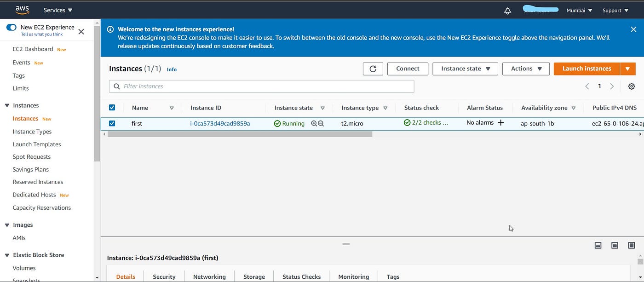The width and height of the screenshot is (644, 282).
Task: Open Dedicated Hosts in the sidebar
Action: point(34,195)
